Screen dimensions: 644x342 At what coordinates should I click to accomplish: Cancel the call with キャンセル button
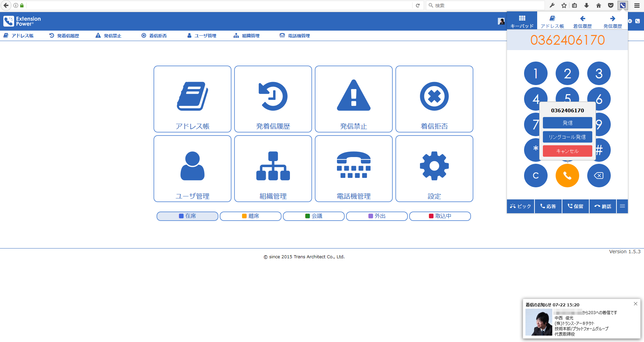point(567,151)
